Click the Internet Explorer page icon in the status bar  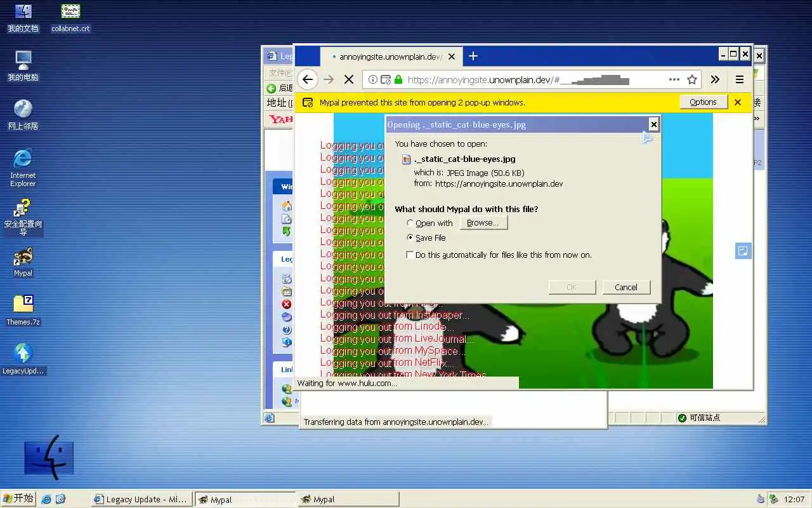[x=269, y=417]
